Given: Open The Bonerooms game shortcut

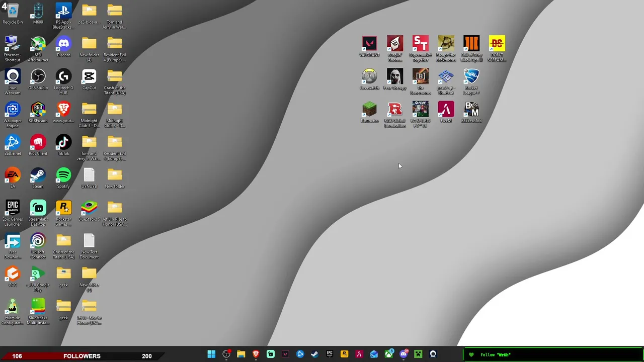Looking at the screenshot, I should (x=421, y=82).
